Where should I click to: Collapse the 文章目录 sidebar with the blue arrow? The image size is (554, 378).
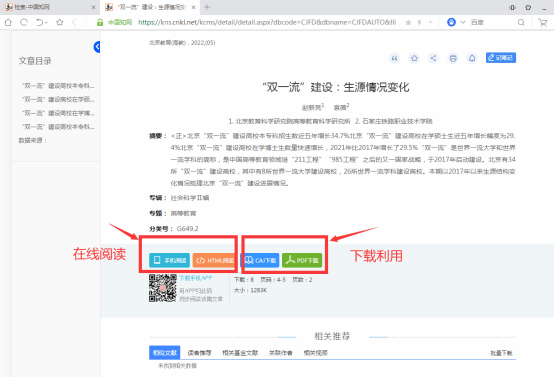[x=97, y=47]
